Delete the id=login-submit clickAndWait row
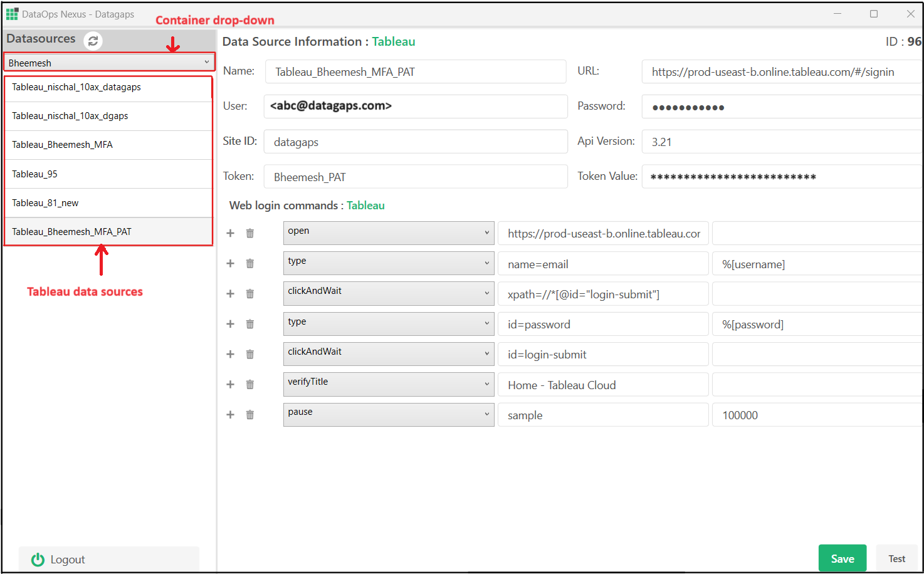The height and width of the screenshot is (574, 924). pyautogui.click(x=250, y=355)
